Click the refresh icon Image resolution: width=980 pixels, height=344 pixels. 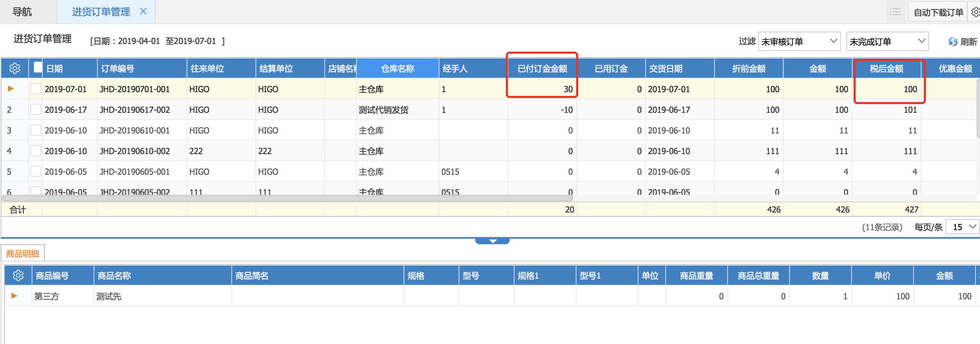[x=952, y=41]
